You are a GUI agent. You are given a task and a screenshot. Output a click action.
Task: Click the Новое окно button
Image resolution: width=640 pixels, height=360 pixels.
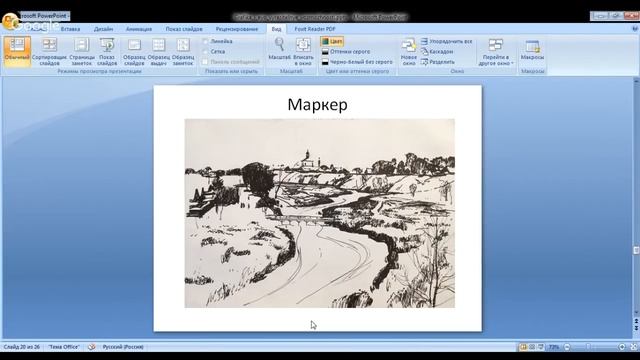(409, 51)
